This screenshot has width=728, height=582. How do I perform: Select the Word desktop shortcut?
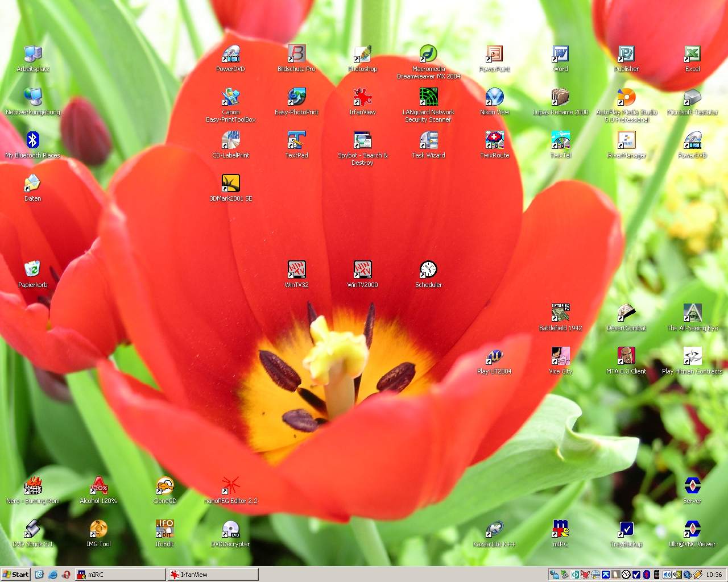tap(560, 55)
